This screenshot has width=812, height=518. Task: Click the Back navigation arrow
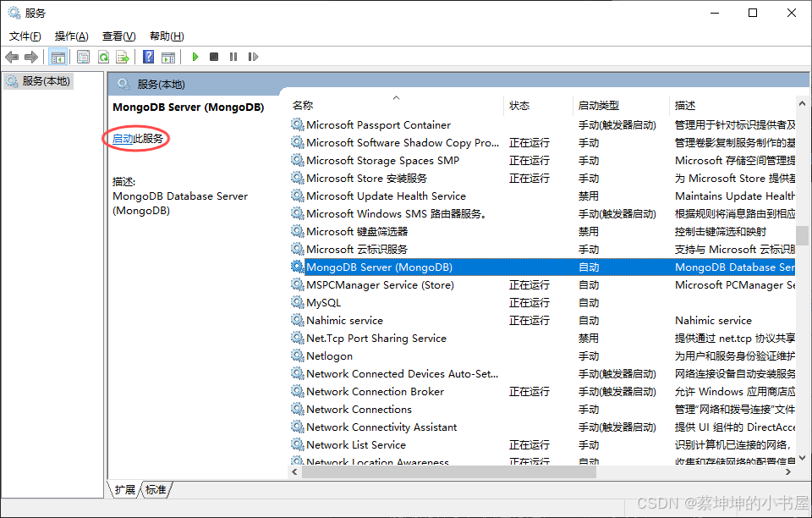pos(11,57)
